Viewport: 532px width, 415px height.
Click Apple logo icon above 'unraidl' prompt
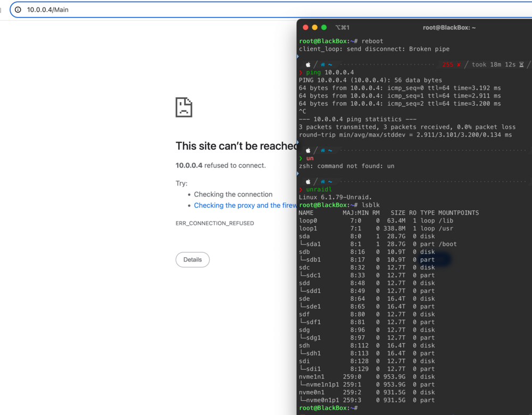click(308, 182)
